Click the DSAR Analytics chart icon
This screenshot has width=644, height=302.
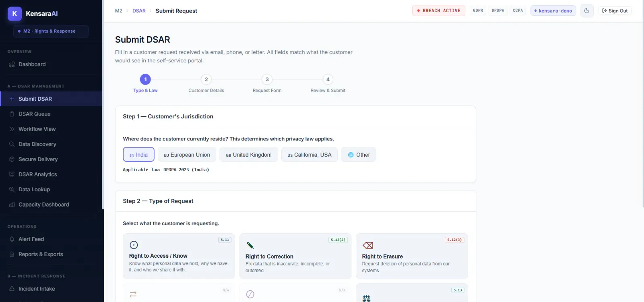click(x=12, y=174)
